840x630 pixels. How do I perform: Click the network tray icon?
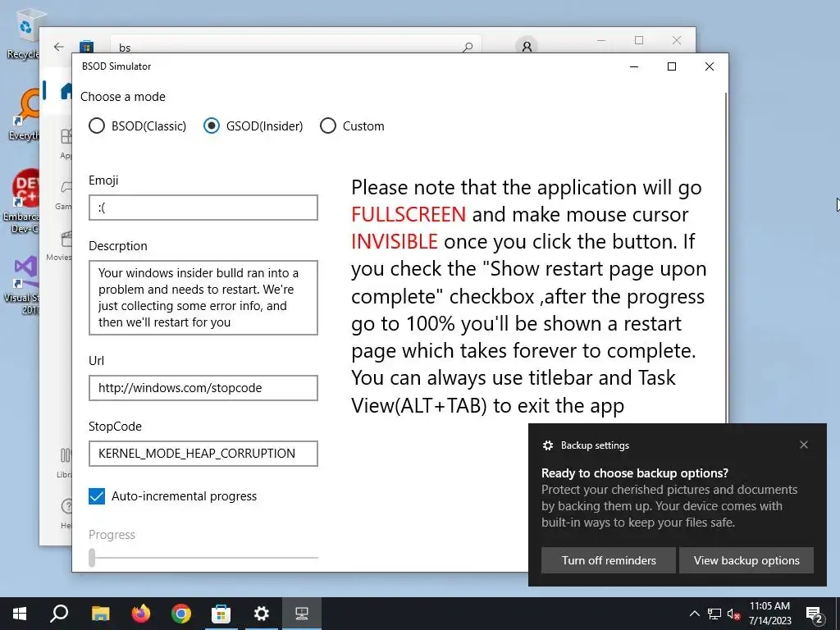click(x=714, y=614)
